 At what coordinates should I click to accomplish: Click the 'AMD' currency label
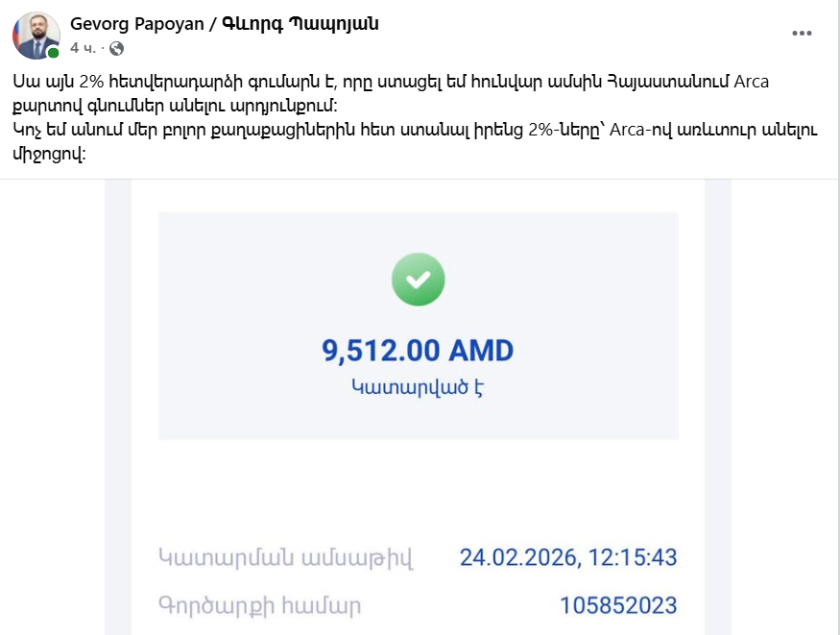(484, 351)
